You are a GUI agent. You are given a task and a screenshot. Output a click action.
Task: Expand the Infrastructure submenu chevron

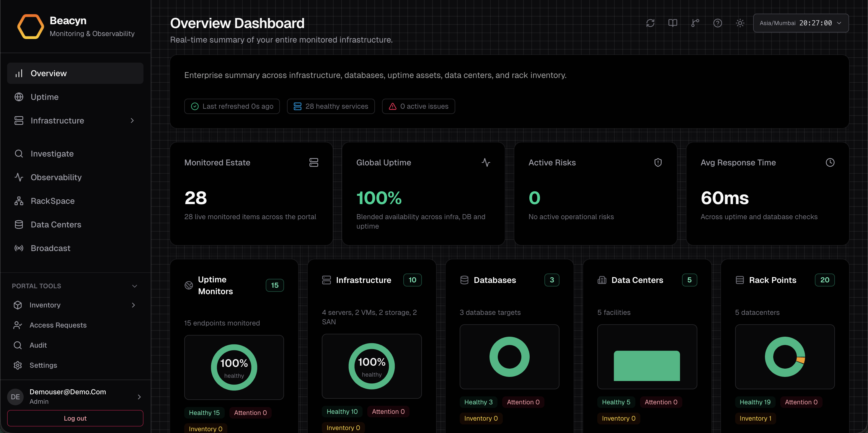click(132, 121)
